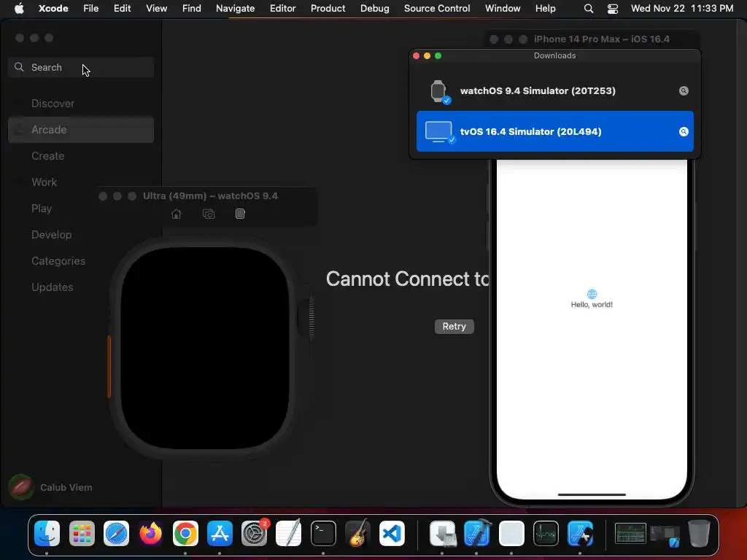Select Play in the App Store sidebar
Viewport: 747px width, 560px height.
[x=42, y=209]
